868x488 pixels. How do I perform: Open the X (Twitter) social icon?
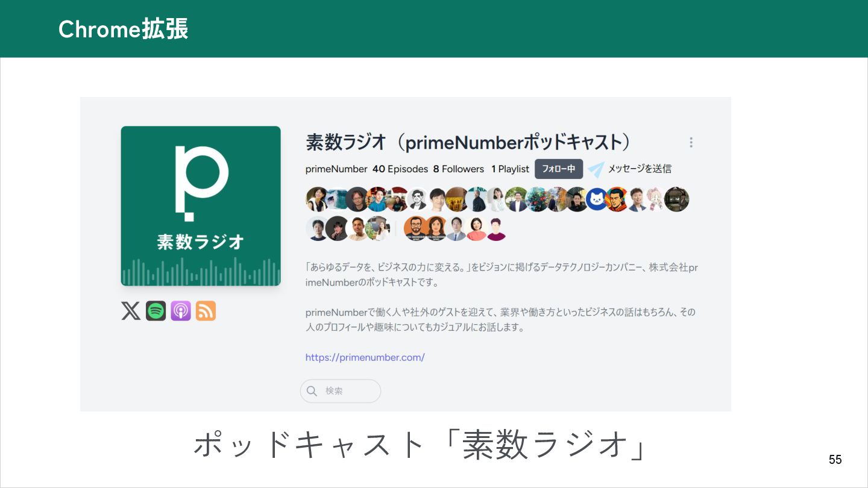click(131, 311)
